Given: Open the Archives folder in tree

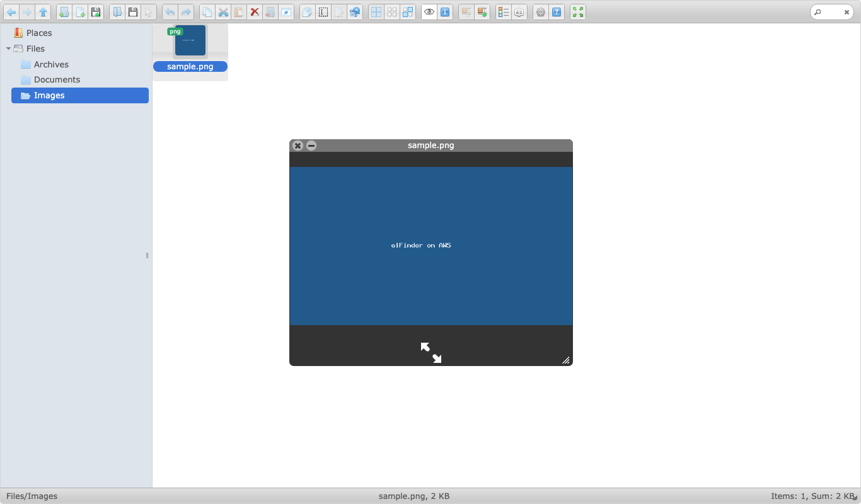Looking at the screenshot, I should click(x=51, y=64).
